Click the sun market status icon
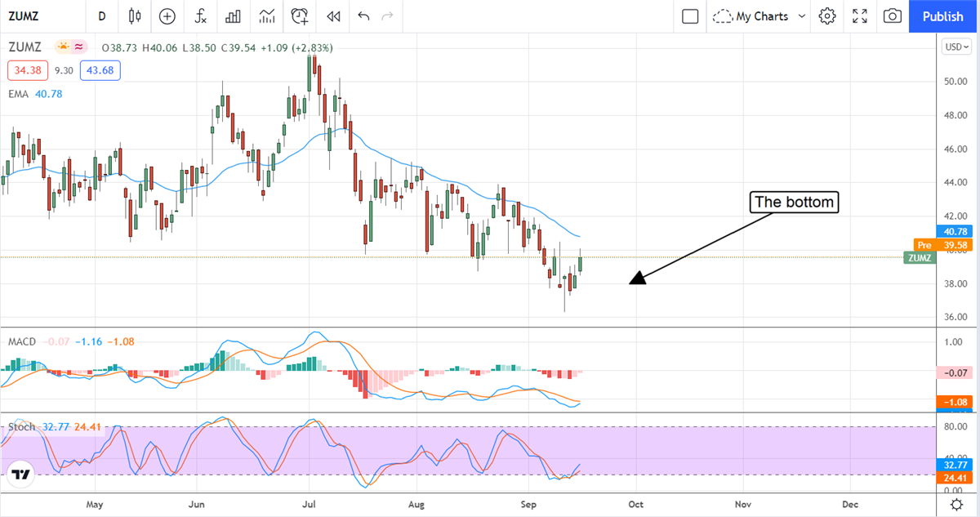 tap(62, 47)
